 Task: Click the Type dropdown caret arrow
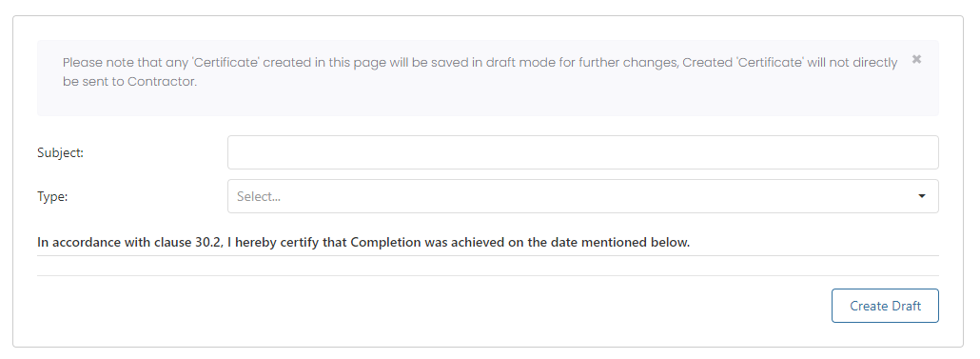tap(921, 196)
